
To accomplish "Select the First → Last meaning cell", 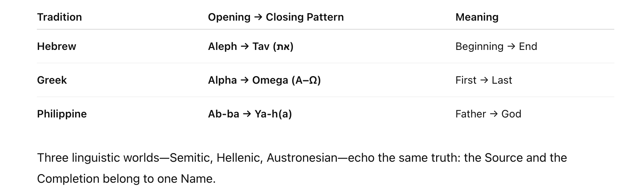I will click(483, 80).
